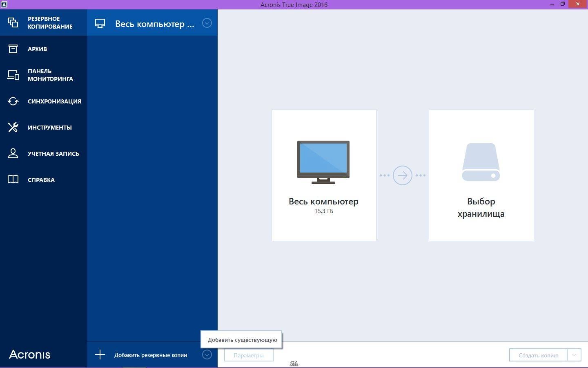Click the Учетная запись person icon
588x368 pixels.
pyautogui.click(x=13, y=153)
